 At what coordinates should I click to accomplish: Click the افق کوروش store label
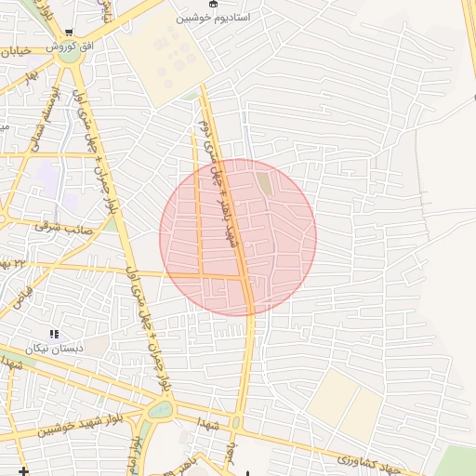coord(70,46)
